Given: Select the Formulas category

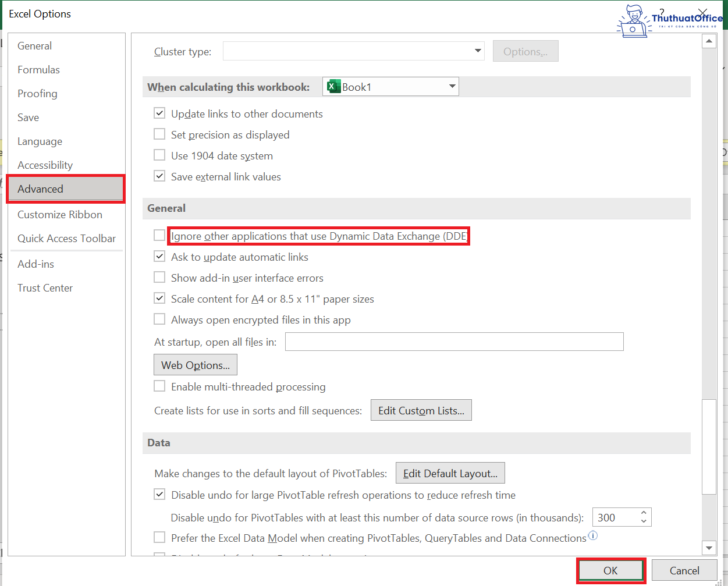Looking at the screenshot, I should coord(38,69).
